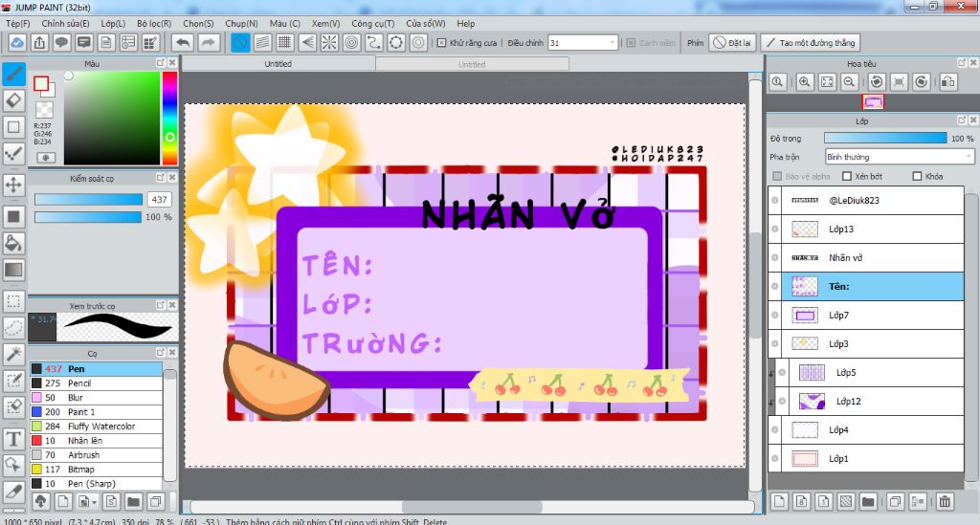Image resolution: width=980 pixels, height=525 pixels.
Task: Click the hue strip in color panel
Action: click(x=169, y=118)
